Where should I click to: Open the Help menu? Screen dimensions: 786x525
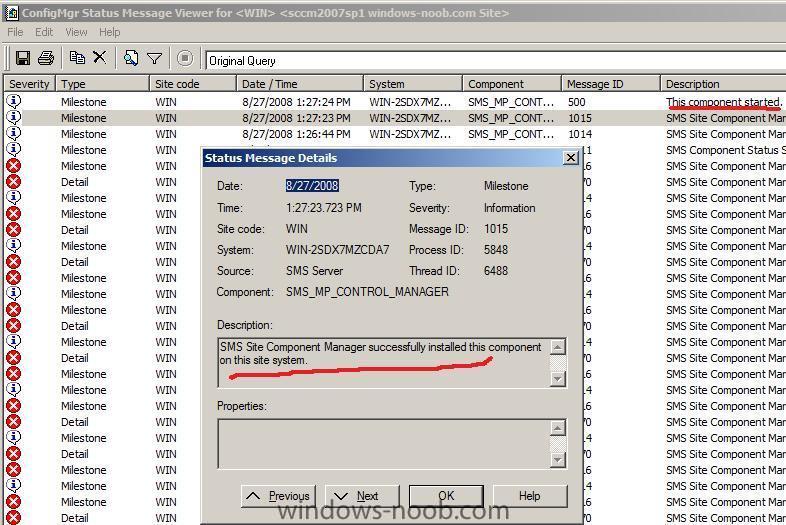tap(109, 32)
